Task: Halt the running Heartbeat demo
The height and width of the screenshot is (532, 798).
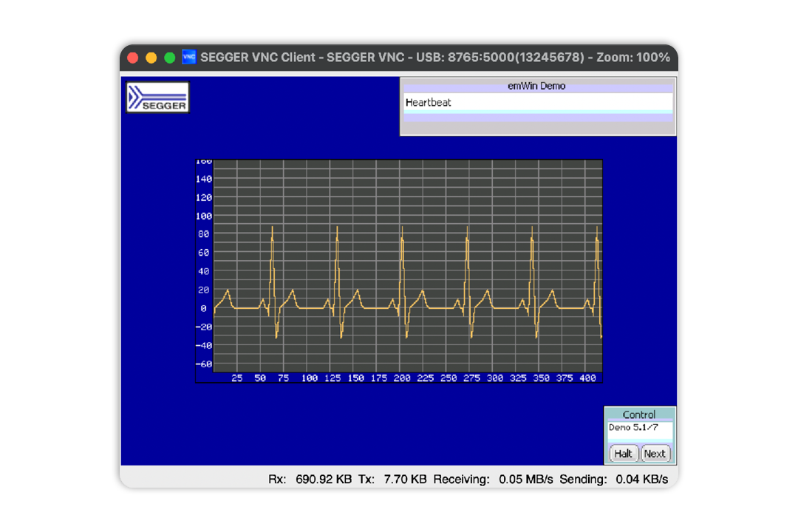Action: click(623, 453)
